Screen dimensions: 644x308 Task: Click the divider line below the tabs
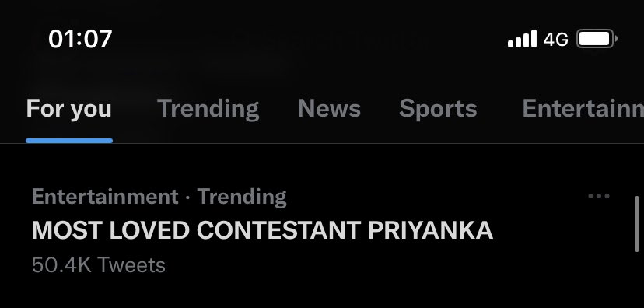click(x=322, y=144)
